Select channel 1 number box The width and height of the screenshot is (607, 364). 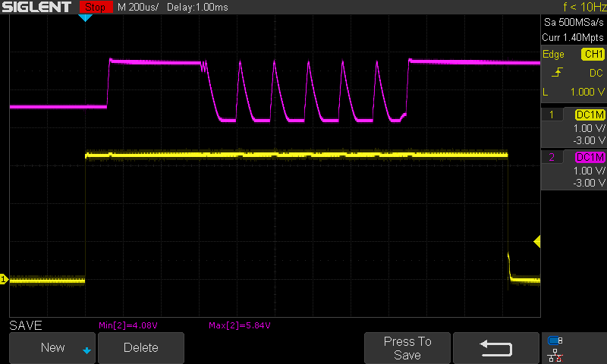point(552,115)
